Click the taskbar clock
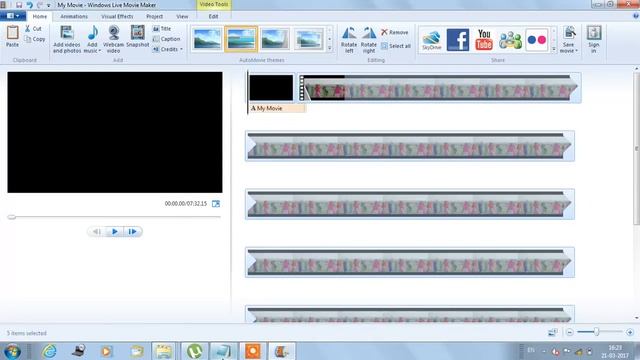The image size is (640, 360). [x=614, y=351]
